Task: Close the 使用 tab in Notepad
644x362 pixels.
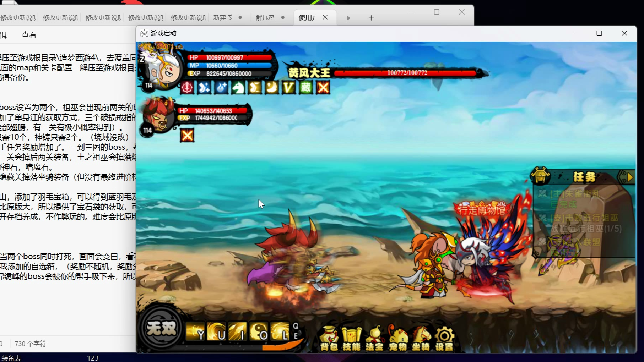Action: (x=325, y=17)
